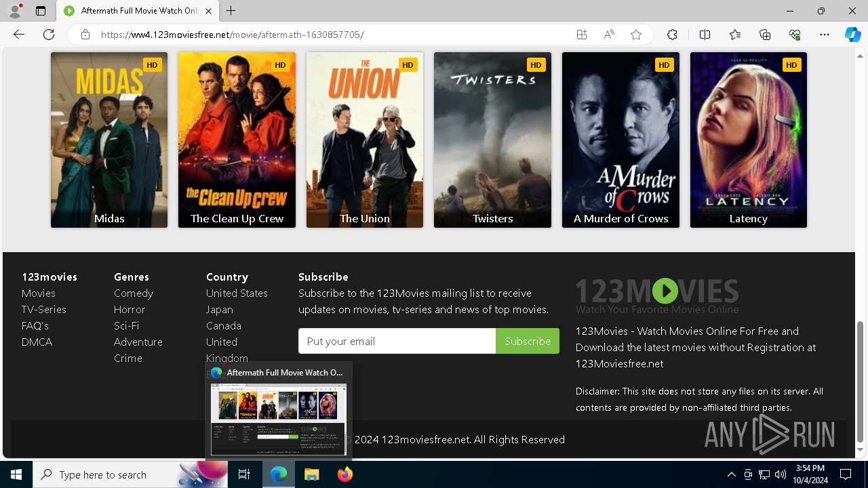Screen dimensions: 868x488
Task: Open File Explorer from taskbar
Action: 311,474
